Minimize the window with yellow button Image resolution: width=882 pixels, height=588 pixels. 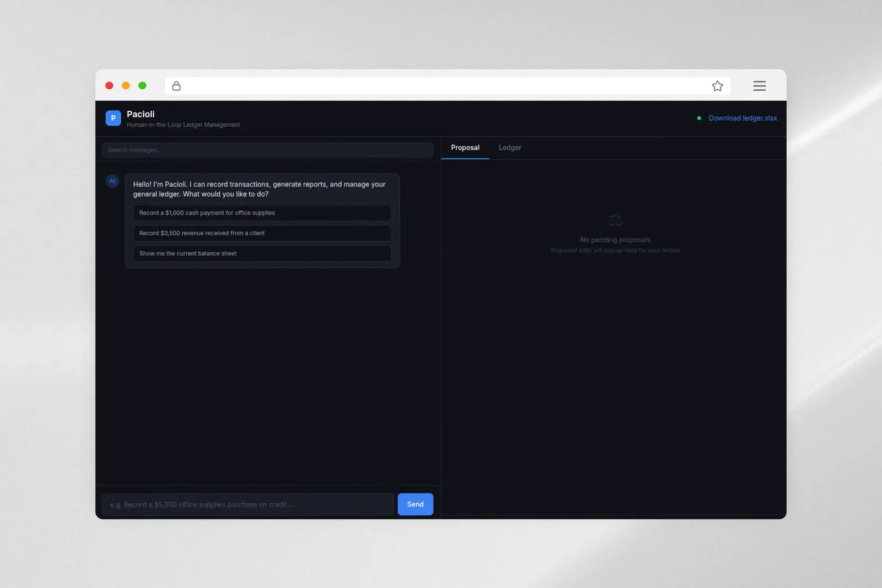click(x=126, y=85)
